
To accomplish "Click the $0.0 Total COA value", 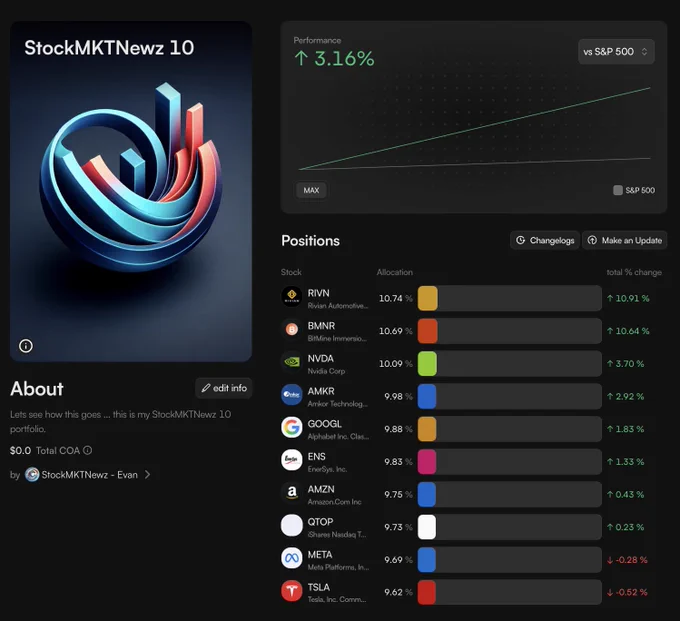I will (20, 451).
